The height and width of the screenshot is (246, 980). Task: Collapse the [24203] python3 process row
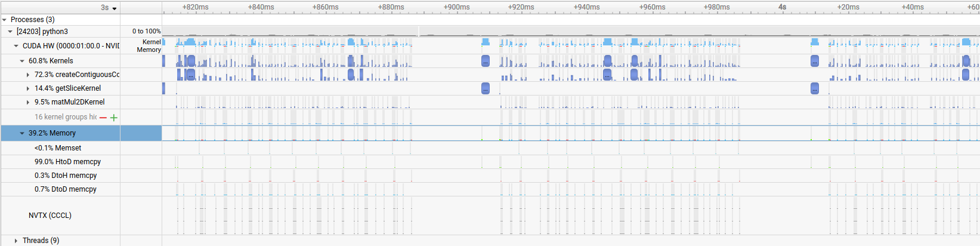[x=10, y=32]
